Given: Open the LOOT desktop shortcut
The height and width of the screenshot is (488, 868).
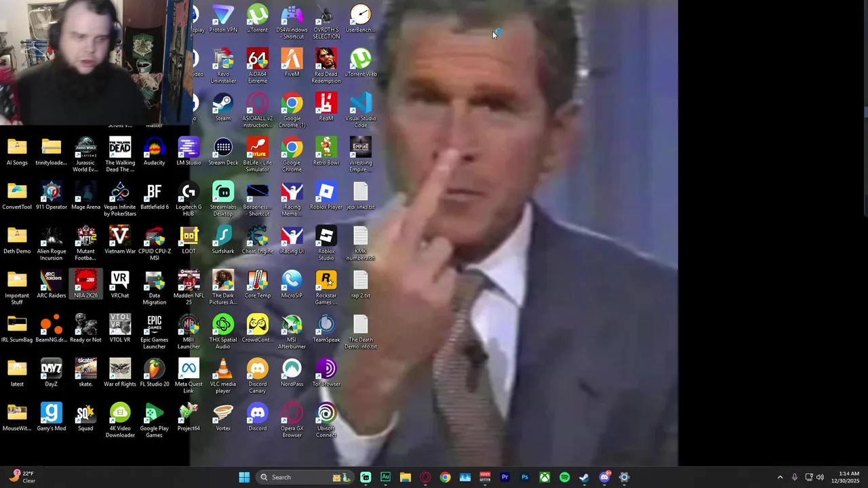Looking at the screenshot, I should tap(189, 240).
